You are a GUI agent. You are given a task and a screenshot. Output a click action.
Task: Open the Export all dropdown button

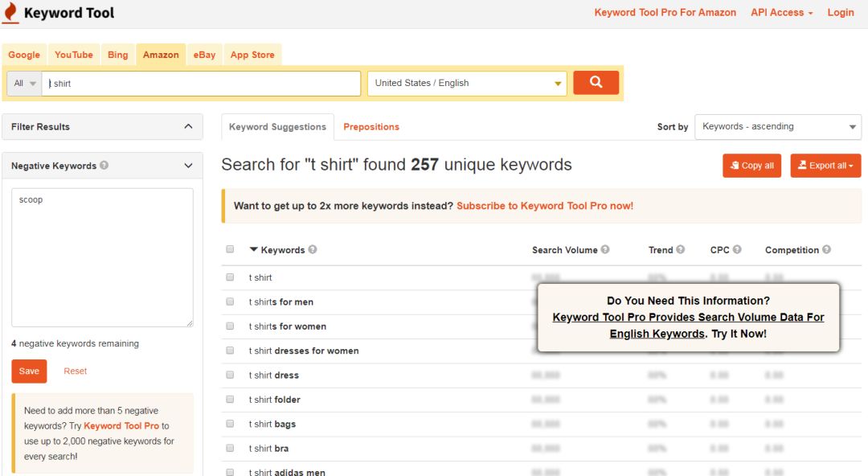coord(825,166)
